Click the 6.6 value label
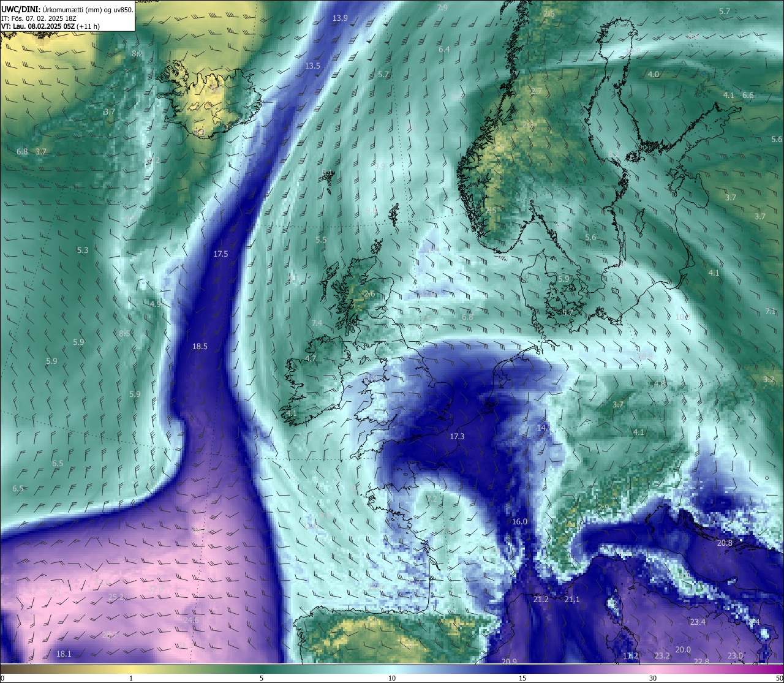784x683 pixels. (748, 95)
